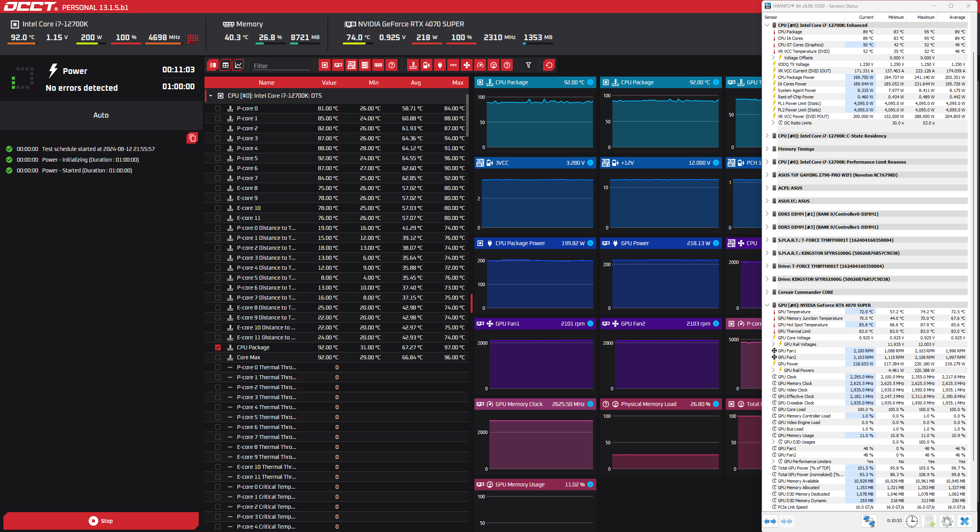Screen dimensions: 980x532
Task: Sort OCCT table by Value column
Action: 329,83
